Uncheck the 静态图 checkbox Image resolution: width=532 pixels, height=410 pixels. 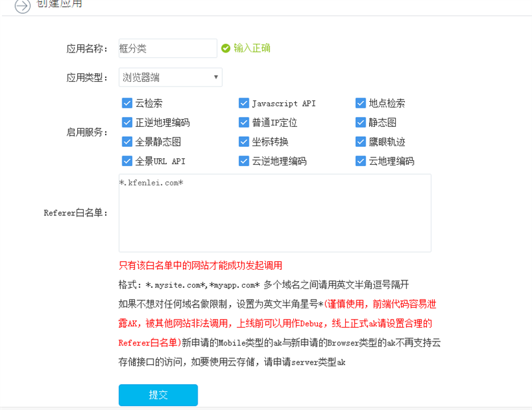[360, 122]
